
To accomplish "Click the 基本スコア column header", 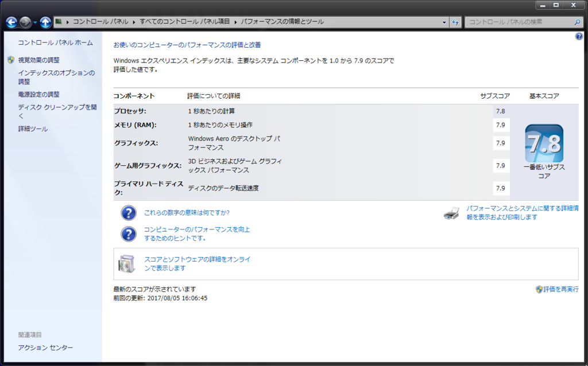I will [x=544, y=96].
